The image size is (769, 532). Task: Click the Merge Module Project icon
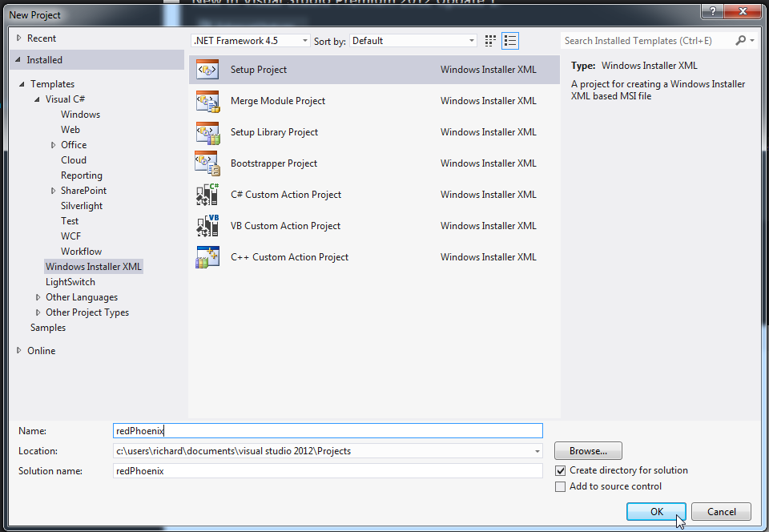(x=207, y=101)
